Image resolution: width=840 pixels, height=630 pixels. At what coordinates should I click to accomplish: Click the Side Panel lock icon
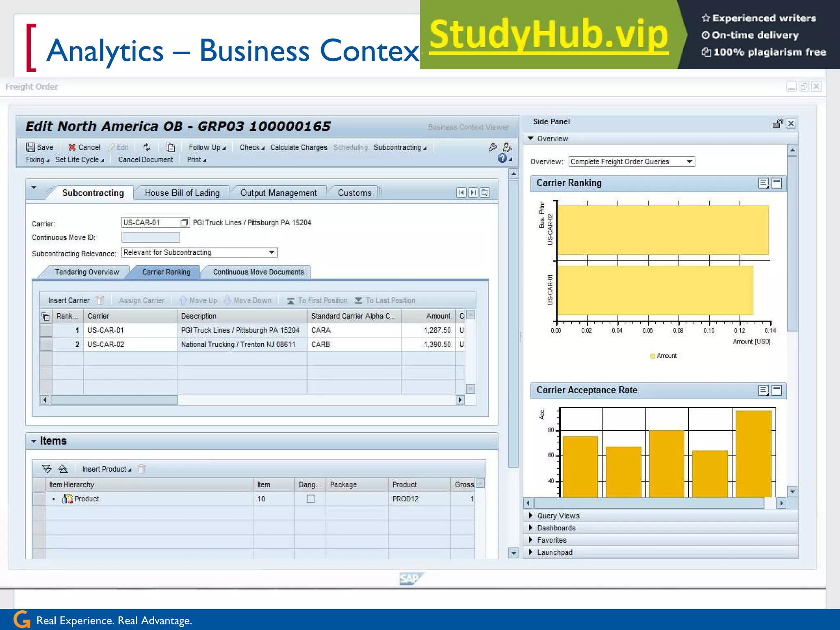pyautogui.click(x=778, y=123)
